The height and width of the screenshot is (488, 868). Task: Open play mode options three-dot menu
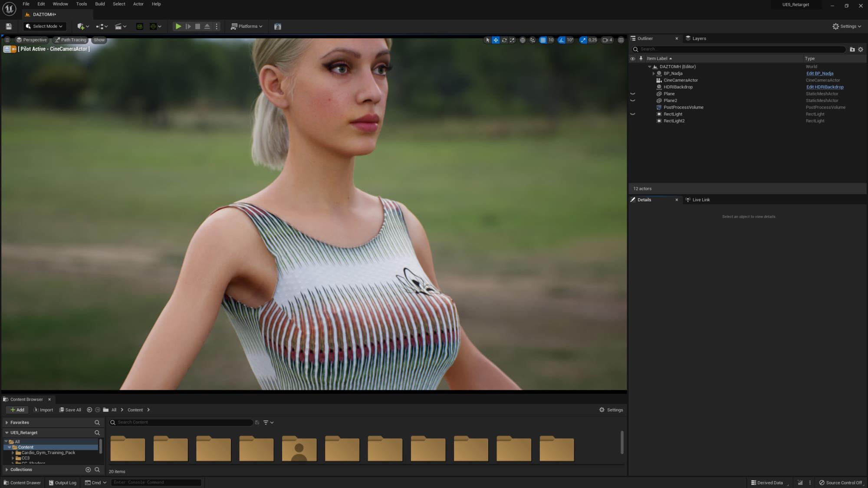click(217, 26)
